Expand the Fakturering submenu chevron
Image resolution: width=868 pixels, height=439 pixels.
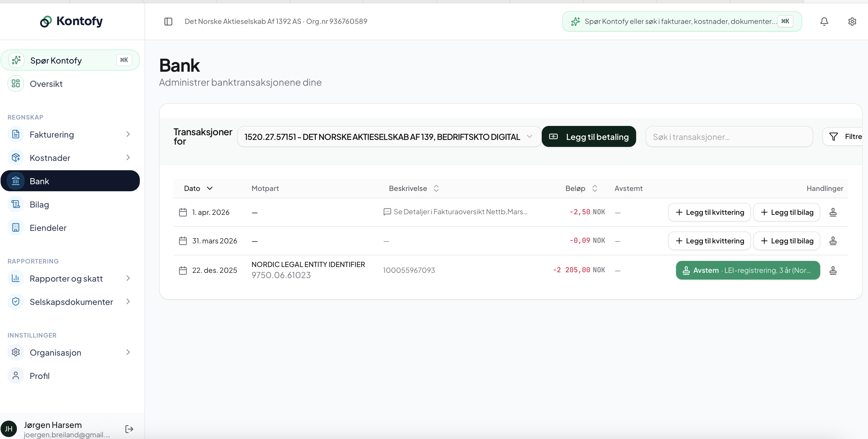coord(128,134)
